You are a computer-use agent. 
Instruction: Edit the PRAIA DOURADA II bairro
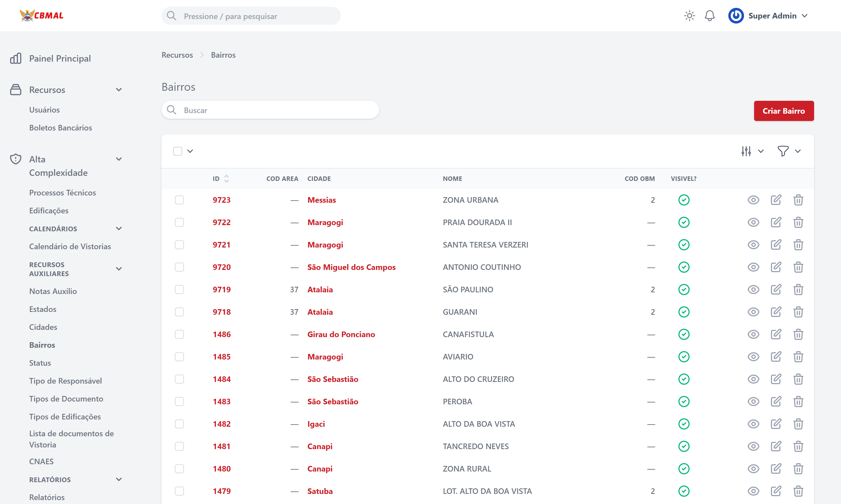776,222
